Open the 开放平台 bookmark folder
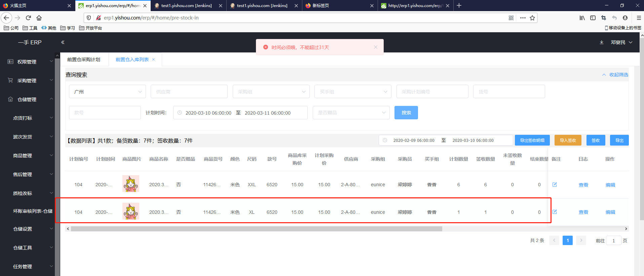644x276 pixels. (90, 28)
